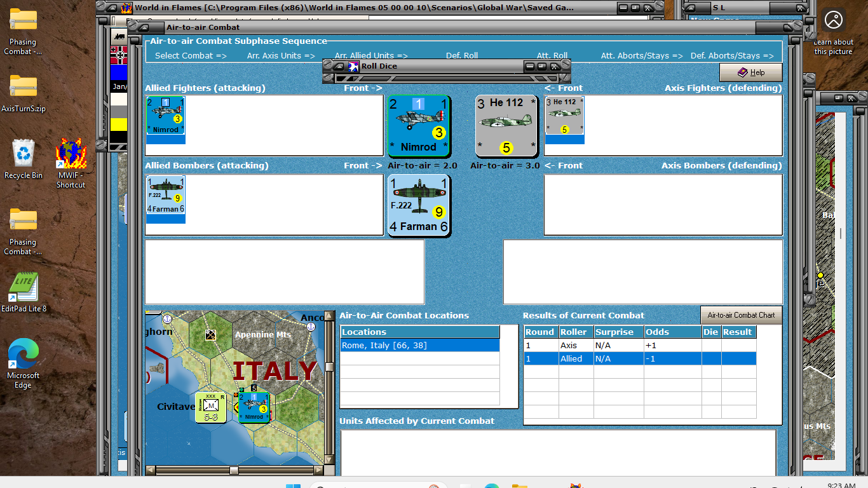Click the map's vertical scrollbar down arrow
This screenshot has width=868, height=488.
tap(329, 460)
